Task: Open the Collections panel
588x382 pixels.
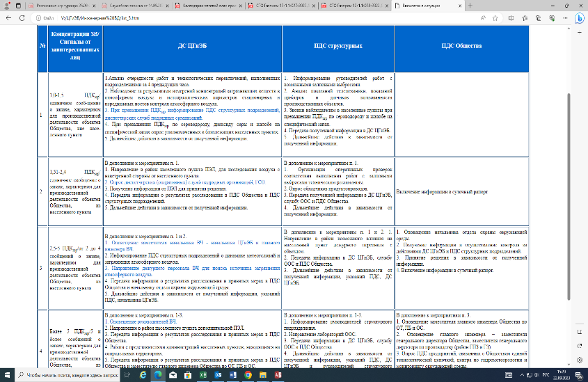Action: (x=538, y=18)
